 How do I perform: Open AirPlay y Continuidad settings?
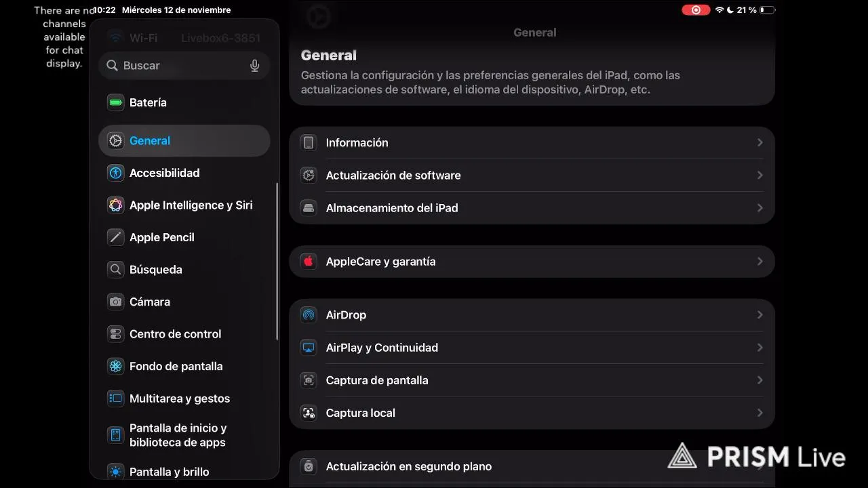click(382, 348)
